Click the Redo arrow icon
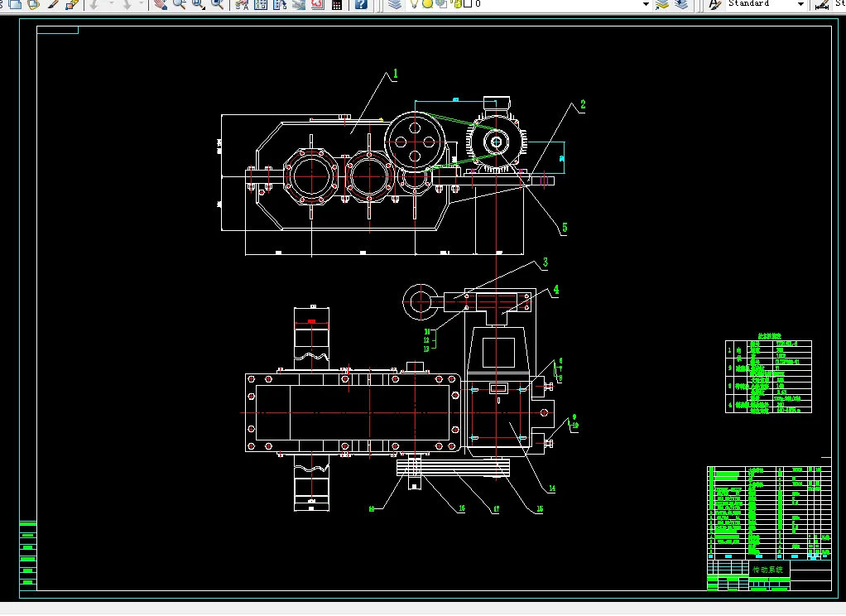This screenshot has width=846, height=616. coord(127,4)
